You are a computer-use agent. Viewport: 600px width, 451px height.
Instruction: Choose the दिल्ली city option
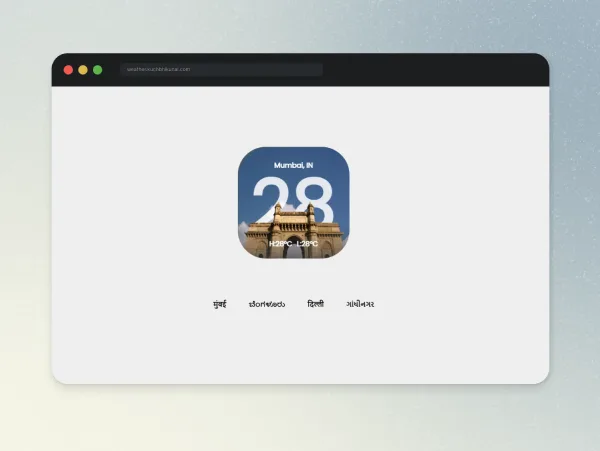coord(316,304)
